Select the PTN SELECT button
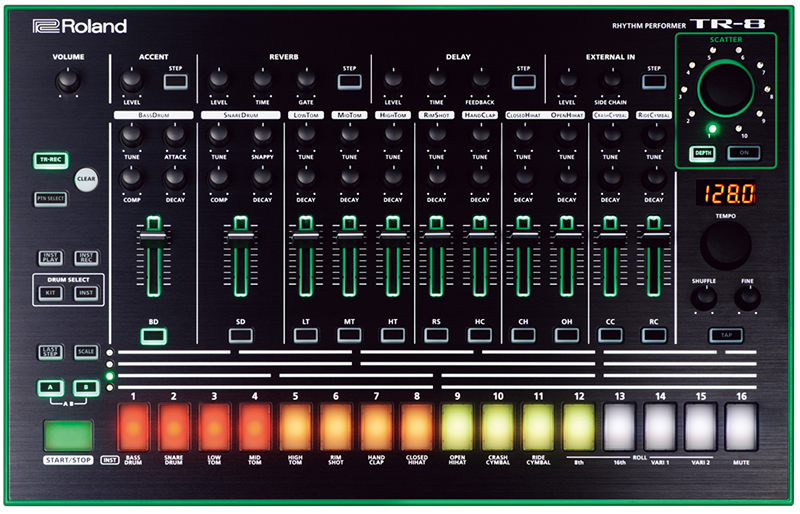This screenshot has width=800, height=514. coord(51,199)
